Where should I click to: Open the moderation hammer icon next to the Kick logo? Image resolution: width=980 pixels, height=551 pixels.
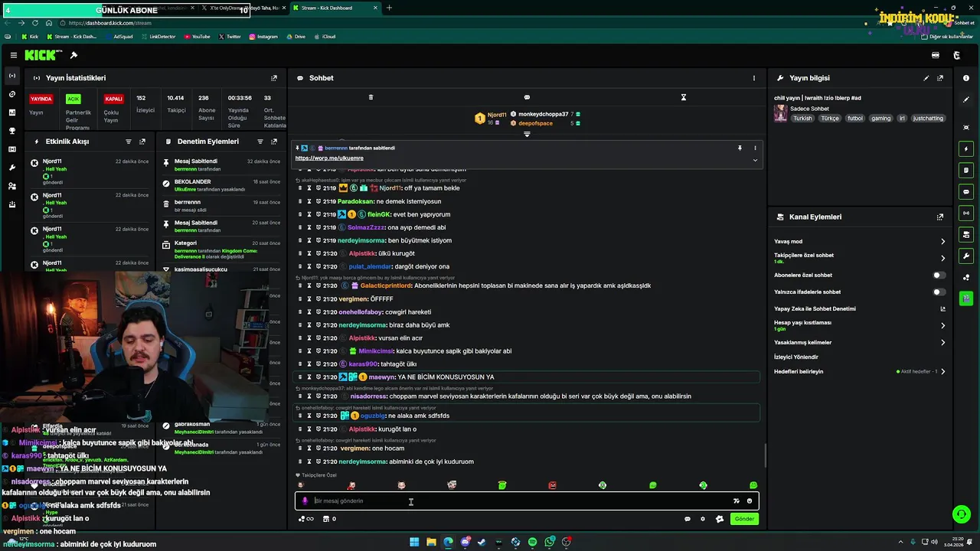tap(73, 55)
